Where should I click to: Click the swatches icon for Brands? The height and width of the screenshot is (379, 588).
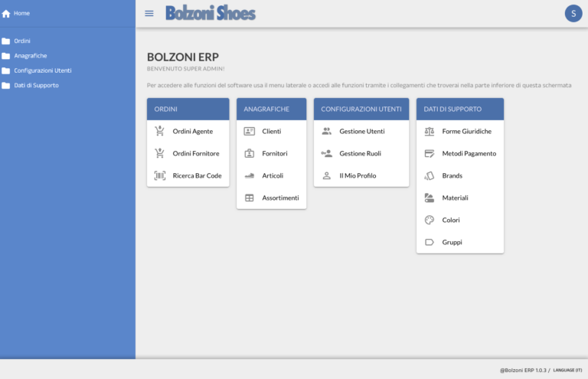coord(430,175)
